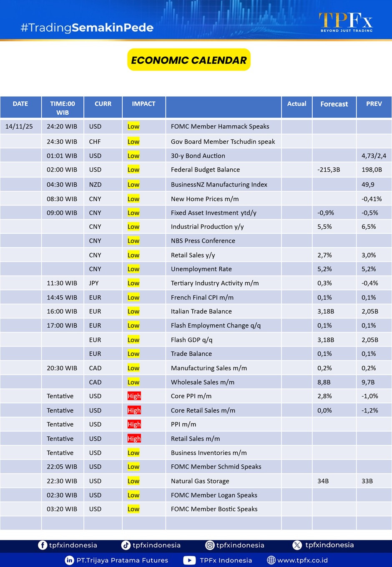The width and height of the screenshot is (392, 567).
Task: Select the Forecast column header
Action: point(334,104)
